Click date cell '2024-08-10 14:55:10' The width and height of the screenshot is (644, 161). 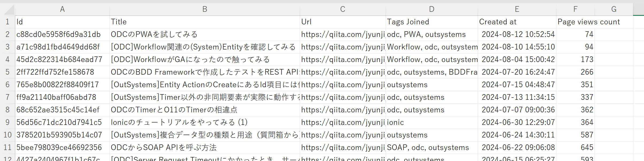coord(517,47)
